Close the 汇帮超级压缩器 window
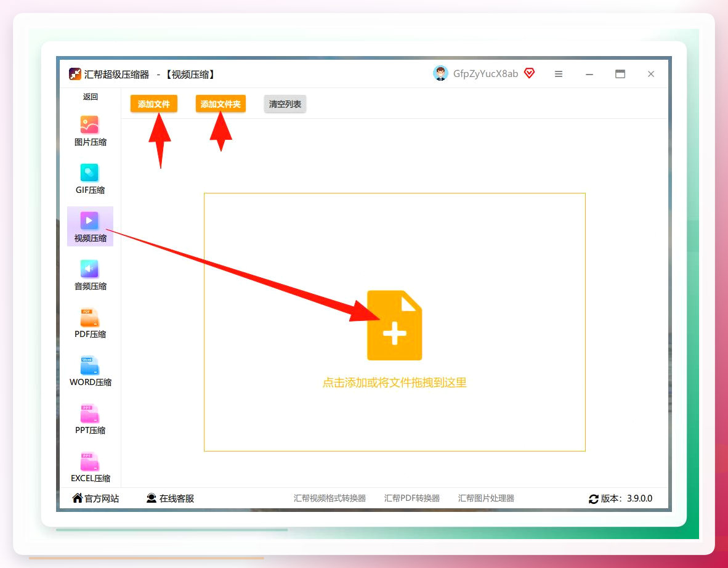This screenshot has height=568, width=728. [651, 74]
